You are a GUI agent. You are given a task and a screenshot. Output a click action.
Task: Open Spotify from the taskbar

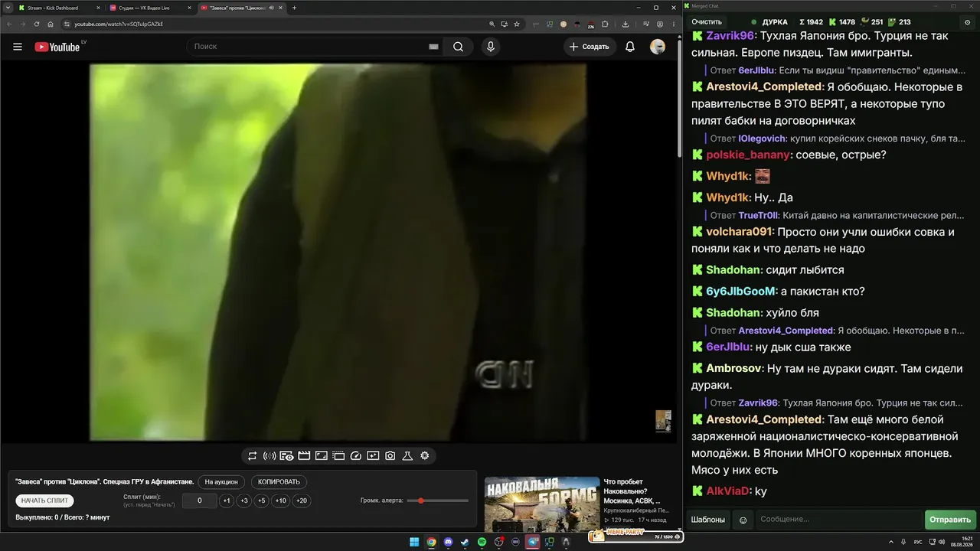tap(482, 542)
